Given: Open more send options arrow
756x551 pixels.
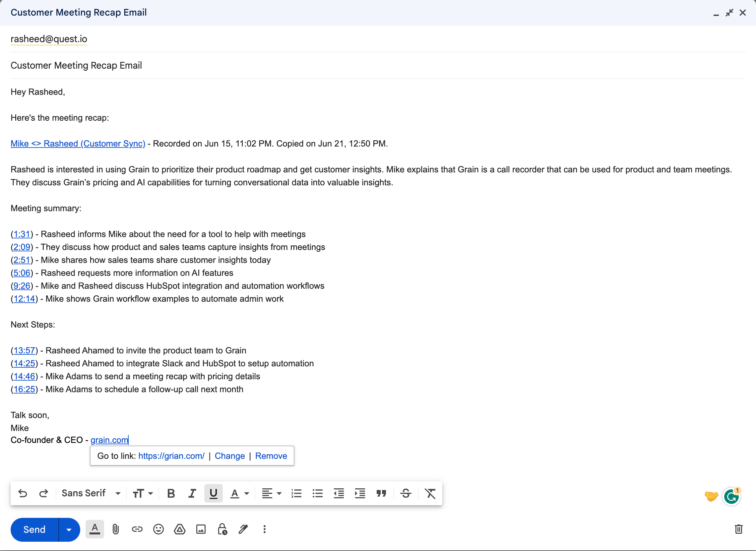Looking at the screenshot, I should pyautogui.click(x=69, y=530).
